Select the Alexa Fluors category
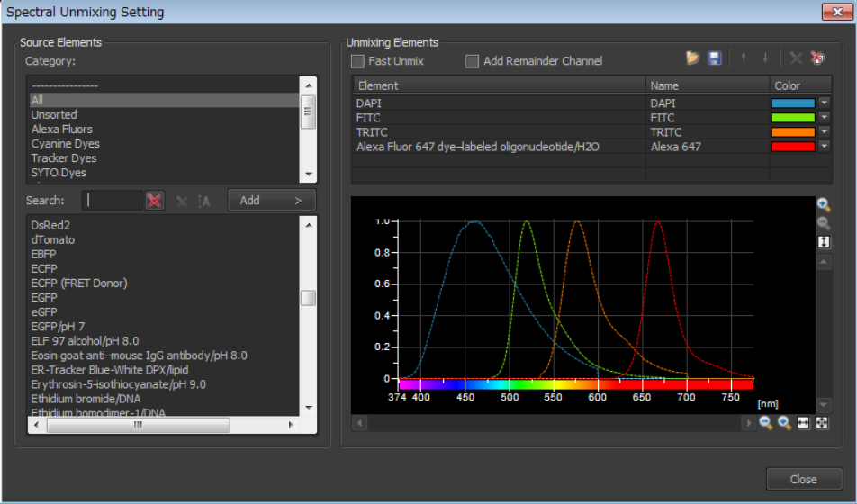 (x=164, y=129)
